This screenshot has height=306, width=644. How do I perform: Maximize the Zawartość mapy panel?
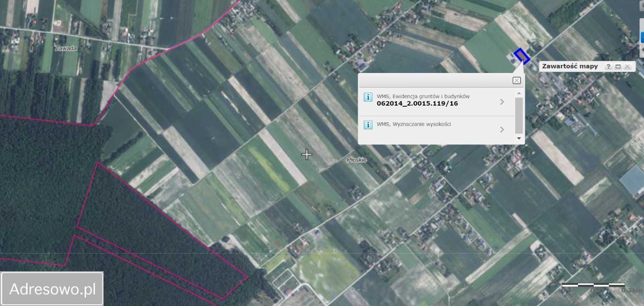click(618, 66)
